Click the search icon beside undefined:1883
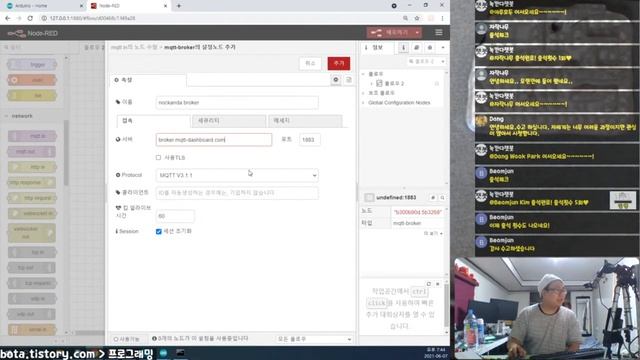Viewport: 640px width, 360px height. point(442,198)
